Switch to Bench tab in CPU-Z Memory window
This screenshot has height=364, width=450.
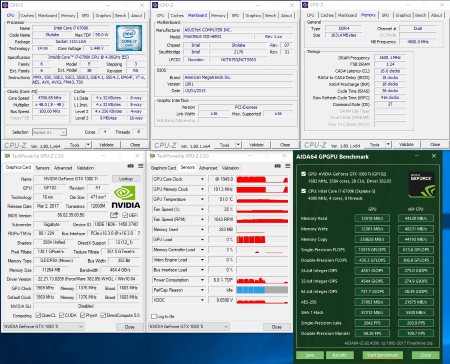[x=420, y=15]
